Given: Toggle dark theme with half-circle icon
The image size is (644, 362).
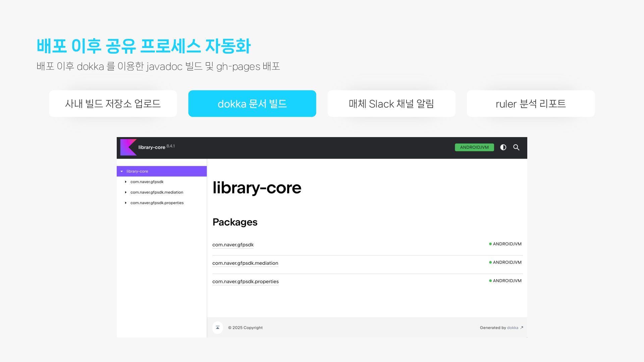Looking at the screenshot, I should (x=503, y=147).
